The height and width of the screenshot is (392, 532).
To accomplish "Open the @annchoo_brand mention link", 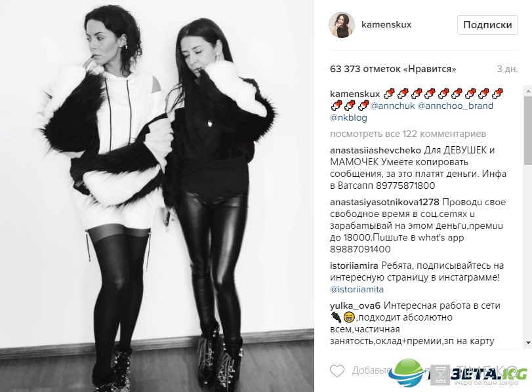I will point(455,106).
